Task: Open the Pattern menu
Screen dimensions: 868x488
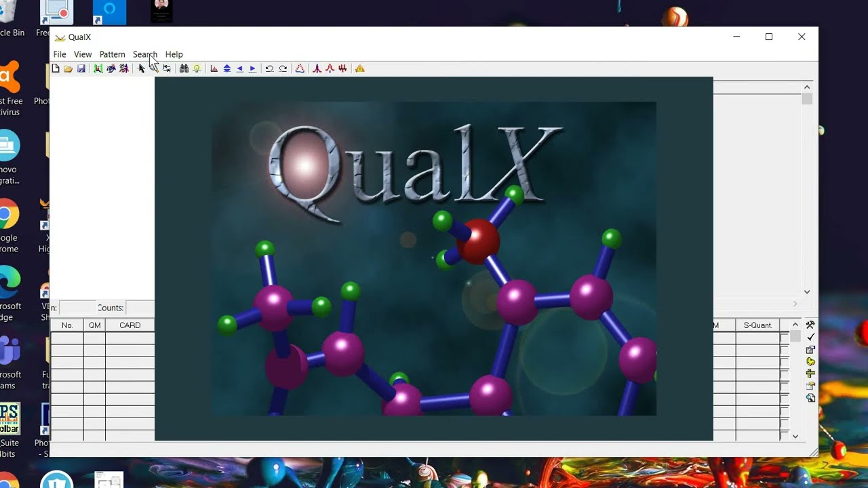Action: click(112, 54)
